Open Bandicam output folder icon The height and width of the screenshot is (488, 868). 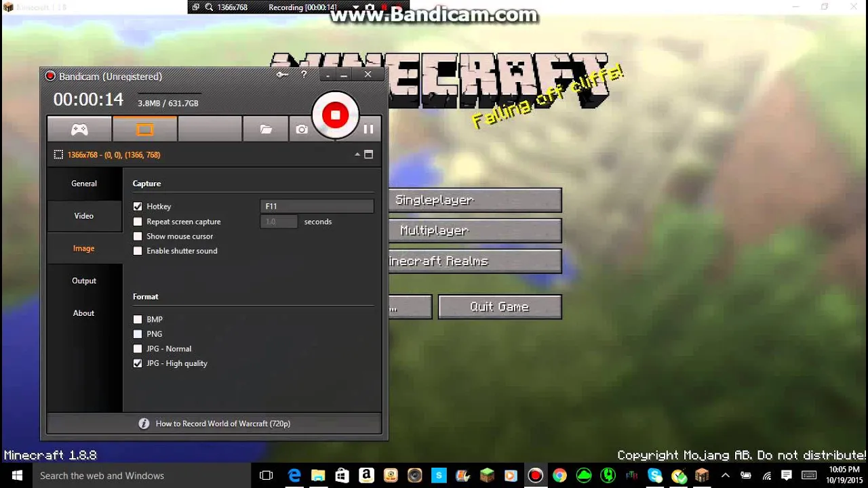point(266,129)
